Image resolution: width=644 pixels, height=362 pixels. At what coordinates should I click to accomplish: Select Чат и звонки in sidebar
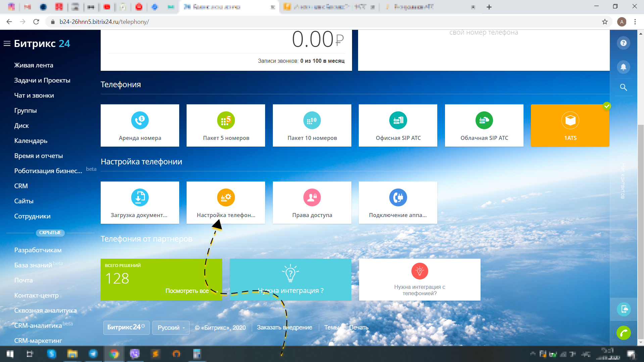point(34,95)
